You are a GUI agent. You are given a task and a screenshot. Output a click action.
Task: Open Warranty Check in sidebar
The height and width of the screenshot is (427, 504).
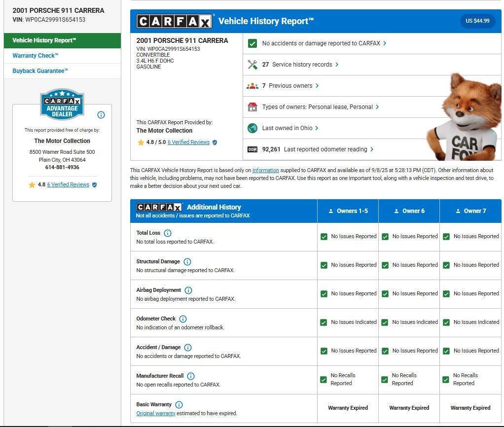click(x=36, y=56)
